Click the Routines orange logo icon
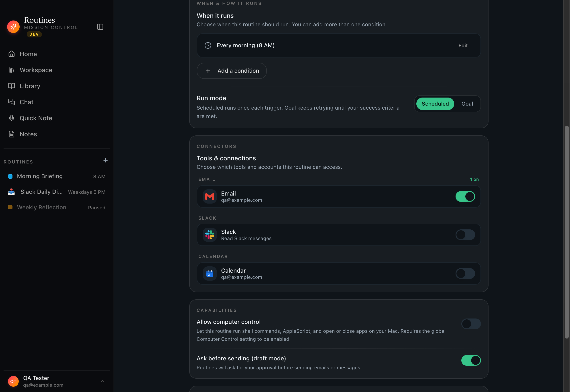 [13, 27]
